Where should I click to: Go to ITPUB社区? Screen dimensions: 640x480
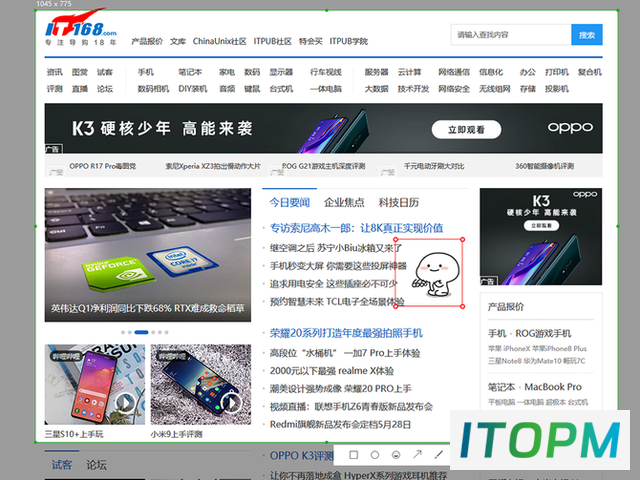[273, 41]
